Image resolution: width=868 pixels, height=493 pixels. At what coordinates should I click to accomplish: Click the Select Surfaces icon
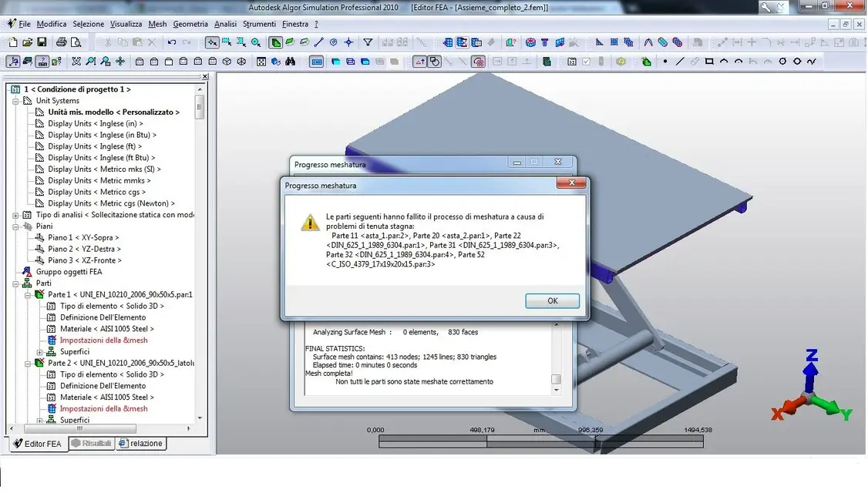pos(290,42)
